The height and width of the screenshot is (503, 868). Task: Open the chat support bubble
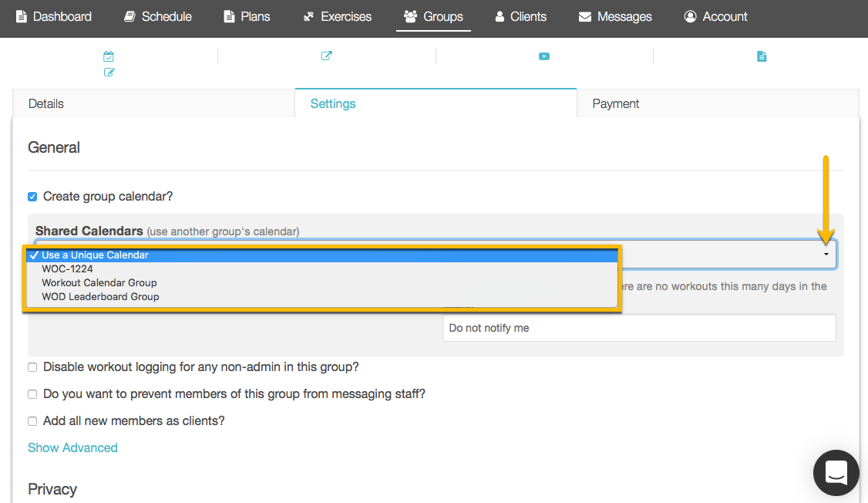click(x=836, y=473)
